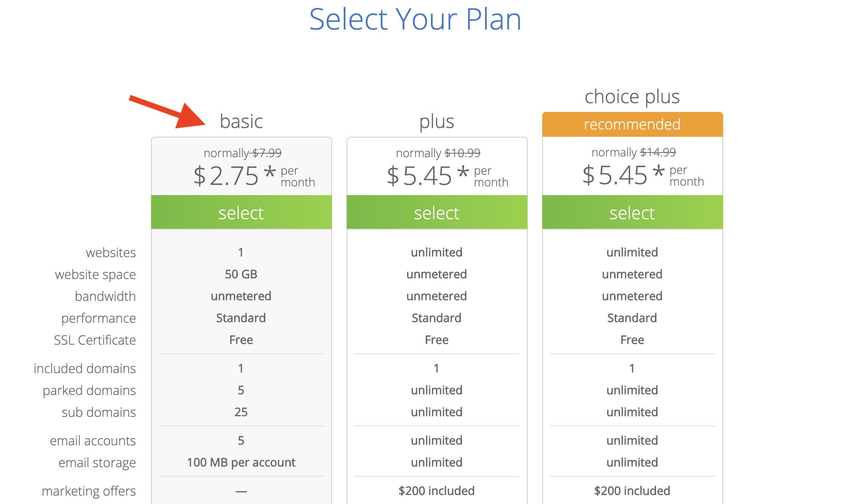Screen dimensions: 856x504
Task: Click the 50 GB website space value
Action: click(x=241, y=274)
